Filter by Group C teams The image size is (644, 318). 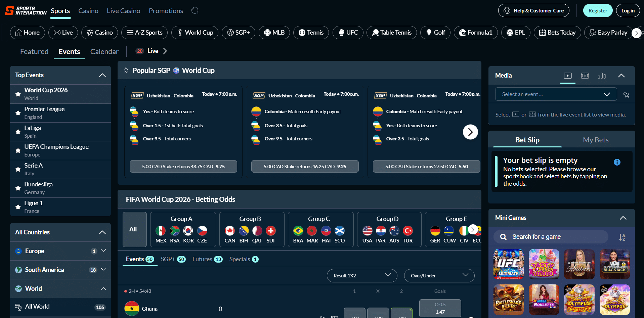pyautogui.click(x=321, y=229)
